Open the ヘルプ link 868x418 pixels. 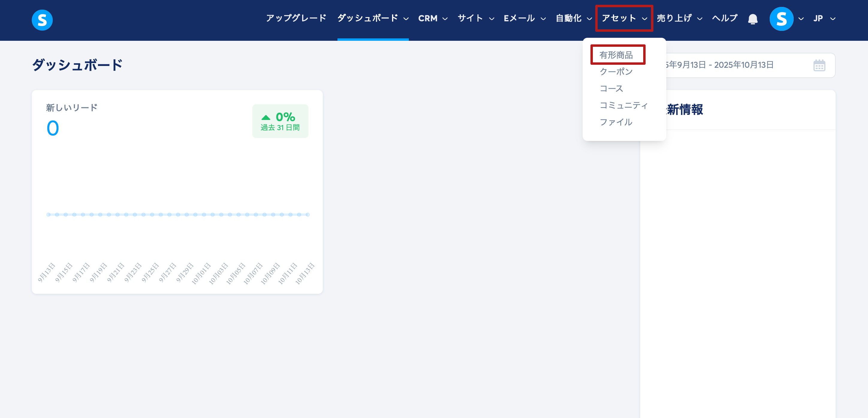point(724,19)
